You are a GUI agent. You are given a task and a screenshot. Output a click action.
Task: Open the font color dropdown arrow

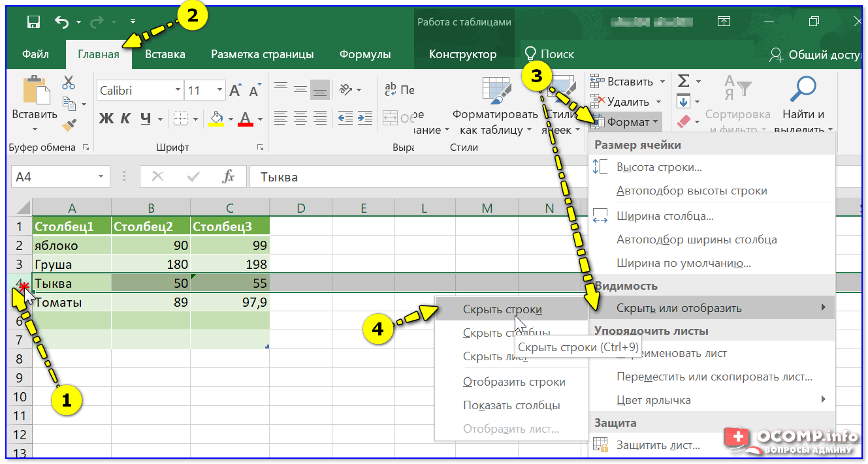point(260,119)
